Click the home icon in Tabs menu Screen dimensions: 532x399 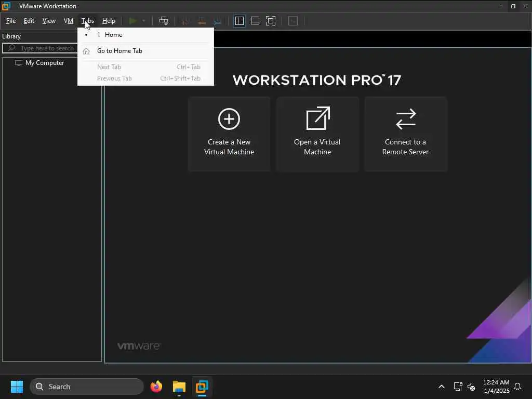[x=86, y=51]
